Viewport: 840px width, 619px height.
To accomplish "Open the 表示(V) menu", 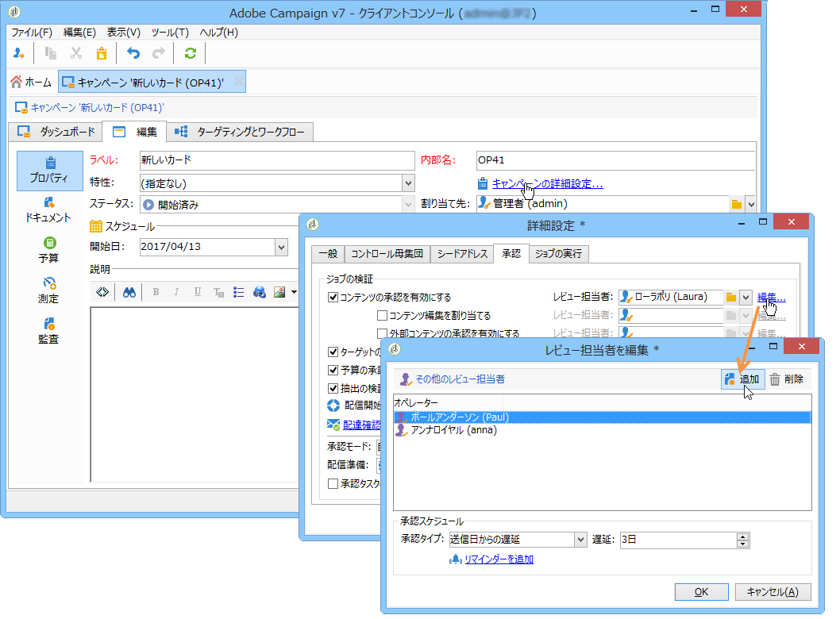I will pos(123,32).
